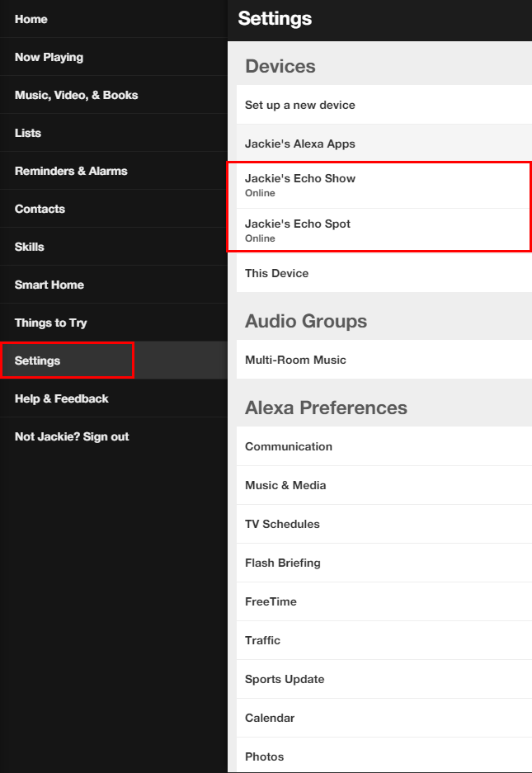Open Jackie's Alexa Apps

click(384, 144)
